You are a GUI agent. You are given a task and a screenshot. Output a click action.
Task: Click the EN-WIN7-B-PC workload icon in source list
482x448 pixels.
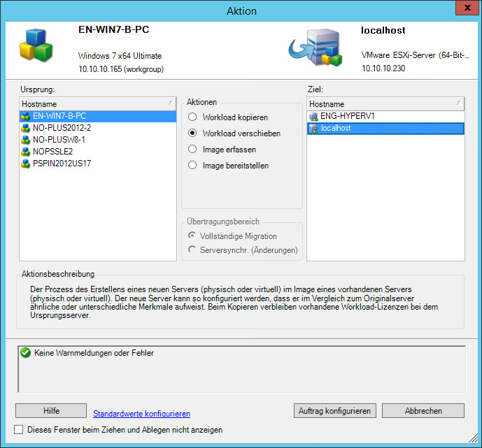(27, 116)
